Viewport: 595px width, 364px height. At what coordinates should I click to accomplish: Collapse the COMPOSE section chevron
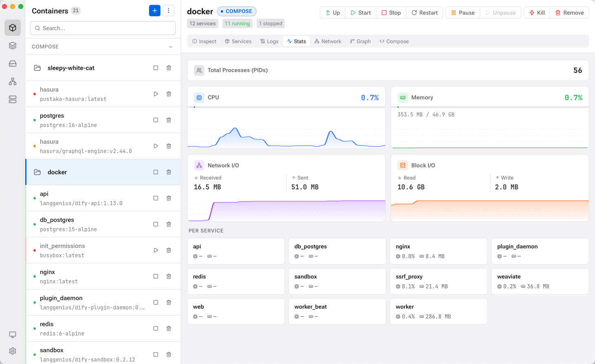click(x=171, y=46)
